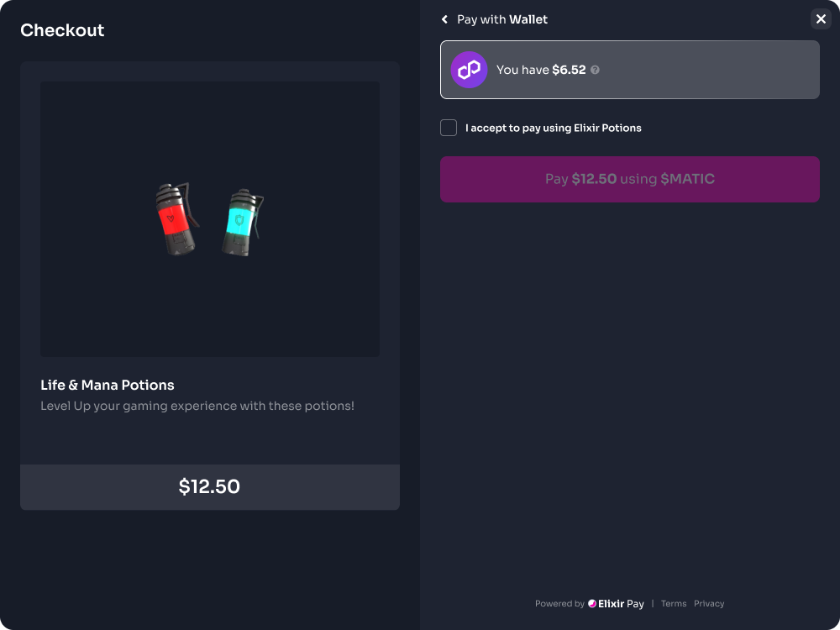840x630 pixels.
Task: Open the Privacy link
Action: tap(709, 604)
